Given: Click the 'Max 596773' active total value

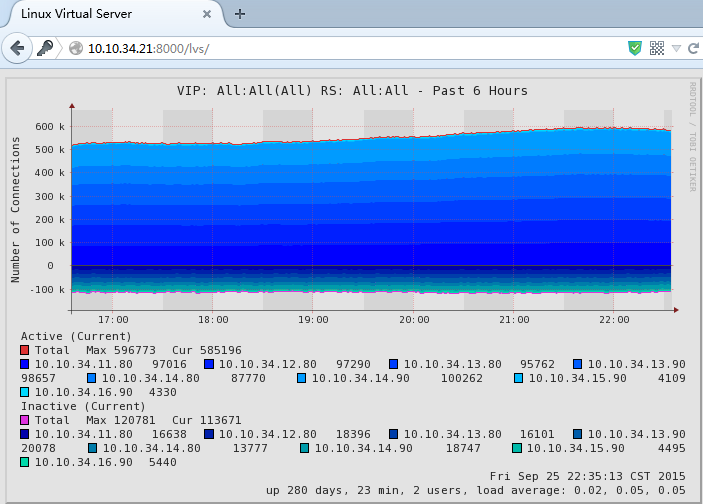Looking at the screenshot, I should [121, 350].
